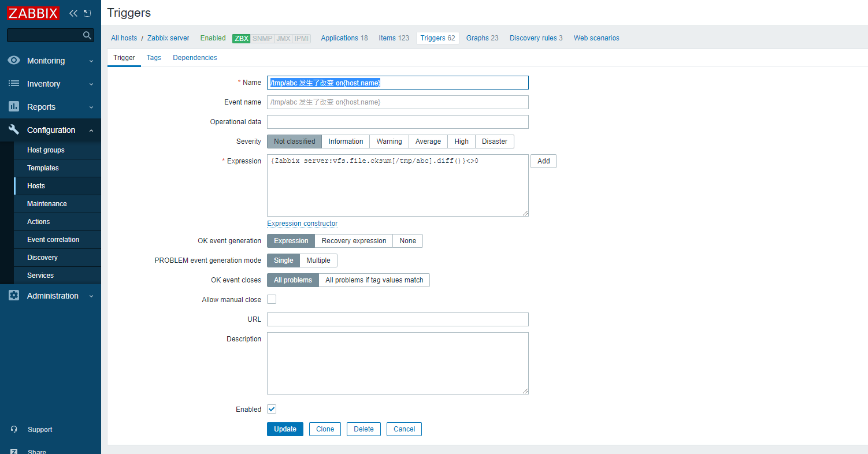This screenshot has width=868, height=454.
Task: Uncheck the Enabled checkbox
Action: tap(272, 409)
